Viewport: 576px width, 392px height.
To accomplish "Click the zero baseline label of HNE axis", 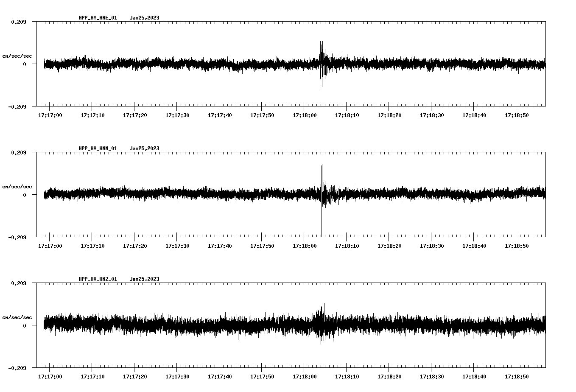I will (25, 64).
